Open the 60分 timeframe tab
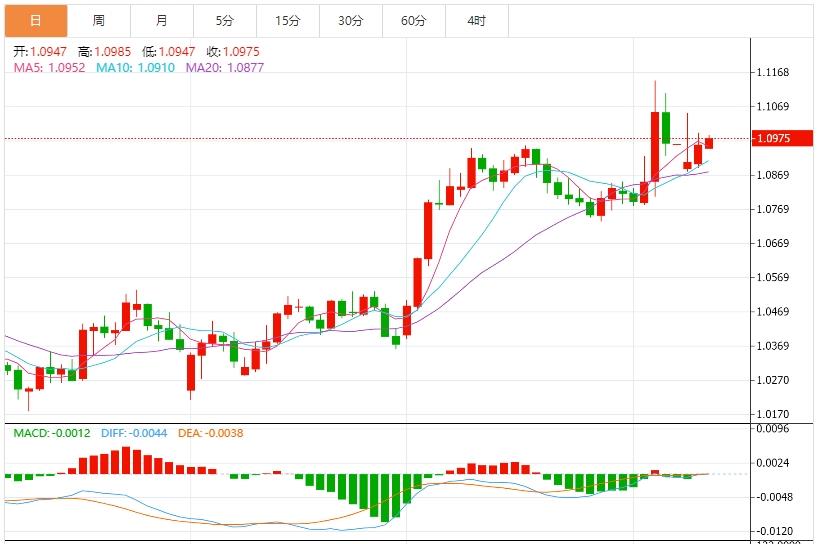 413,20
